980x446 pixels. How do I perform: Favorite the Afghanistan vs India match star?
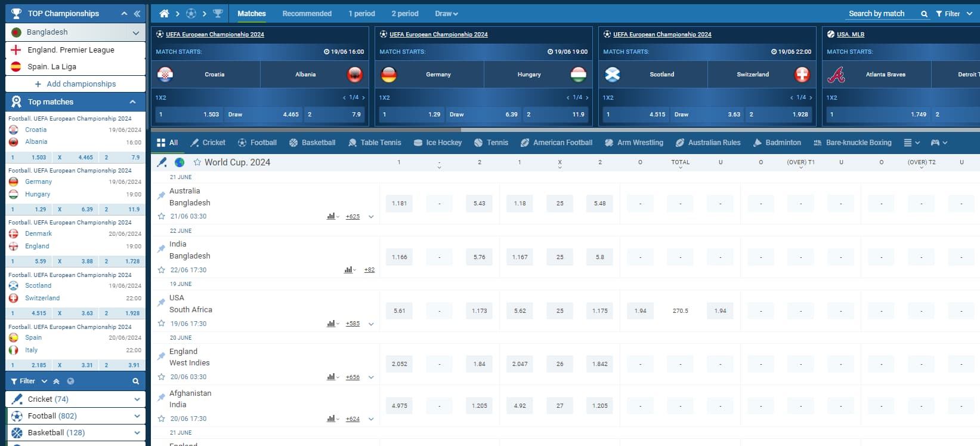tap(161, 419)
